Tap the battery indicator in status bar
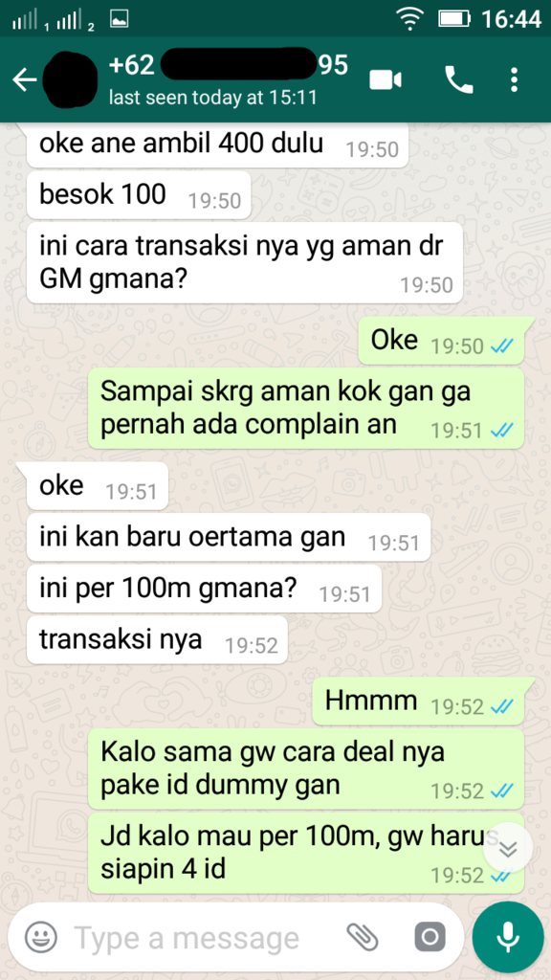551x980 pixels. (x=454, y=19)
